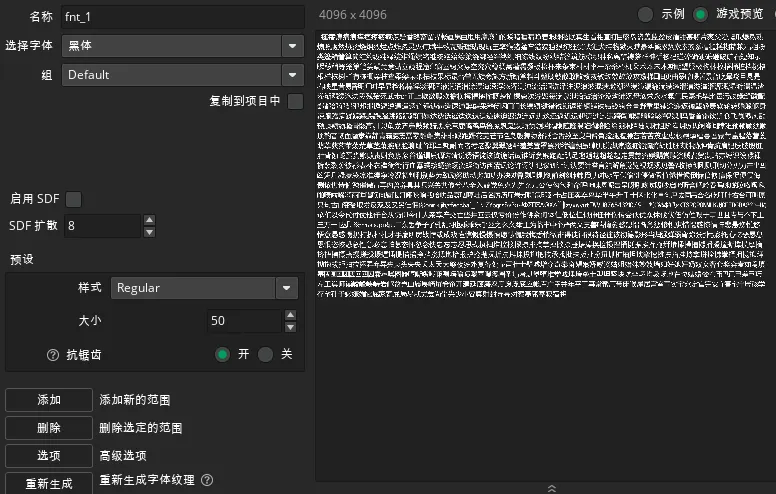Click the double chevron collapse icon under the preview
The height and width of the screenshot is (494, 776).
[x=551, y=488]
